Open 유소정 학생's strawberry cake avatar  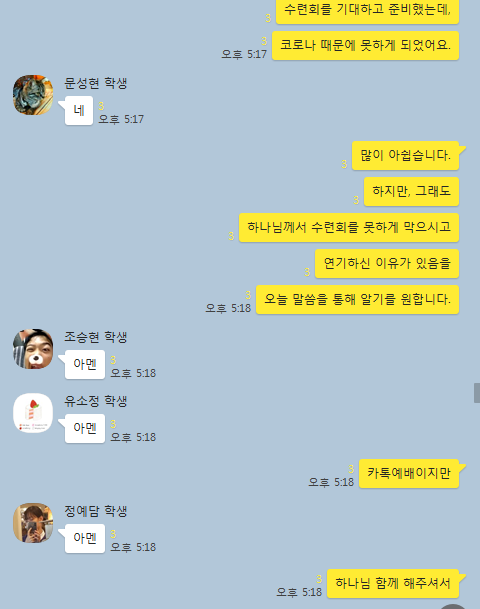pyautogui.click(x=33, y=413)
